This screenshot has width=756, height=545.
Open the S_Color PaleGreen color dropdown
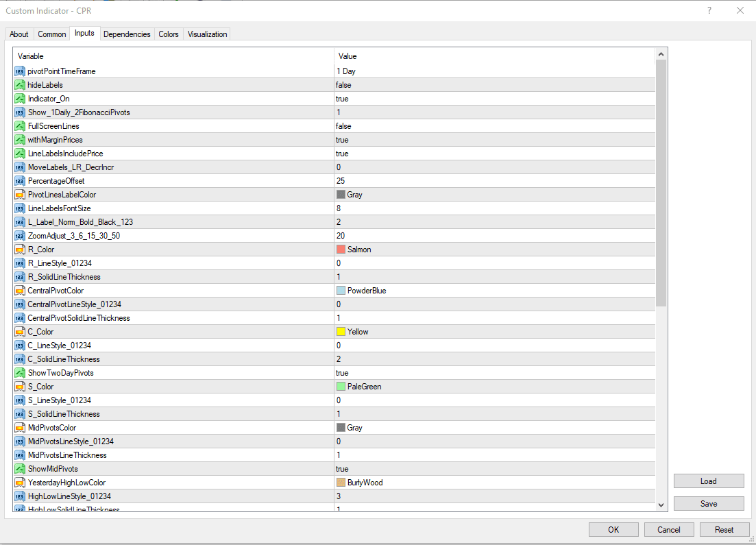coord(493,387)
